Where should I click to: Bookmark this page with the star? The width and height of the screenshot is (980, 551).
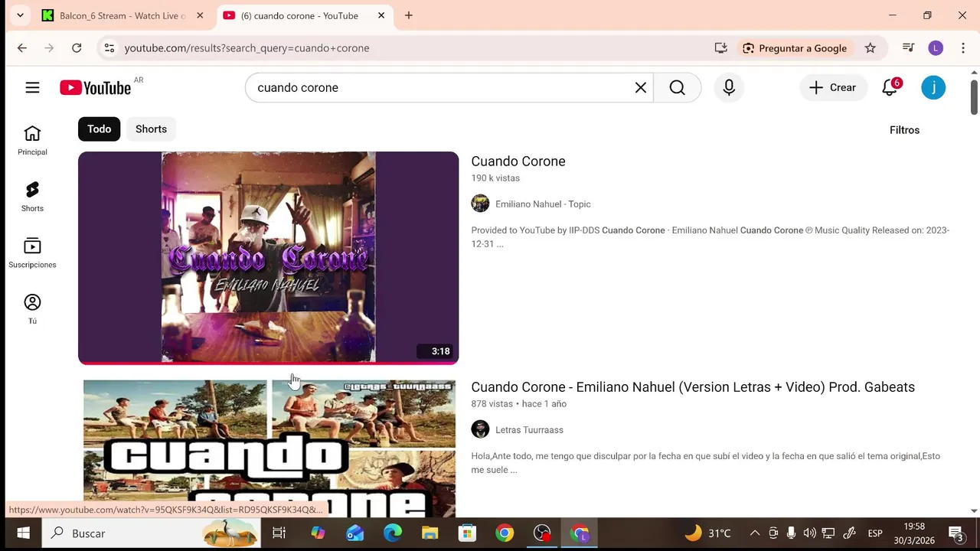coord(871,48)
